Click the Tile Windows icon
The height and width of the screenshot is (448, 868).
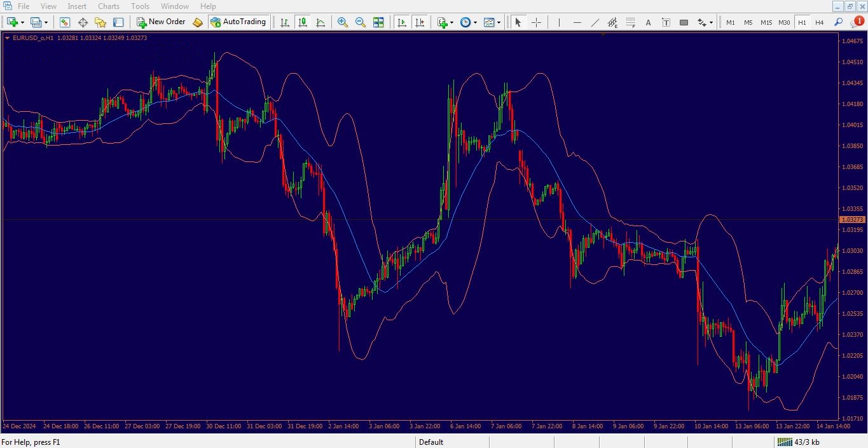pyautogui.click(x=378, y=22)
